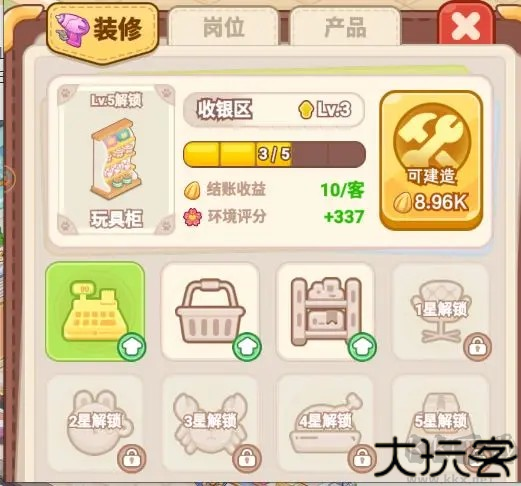
Task: Open the 装修 tab
Action: [102, 32]
